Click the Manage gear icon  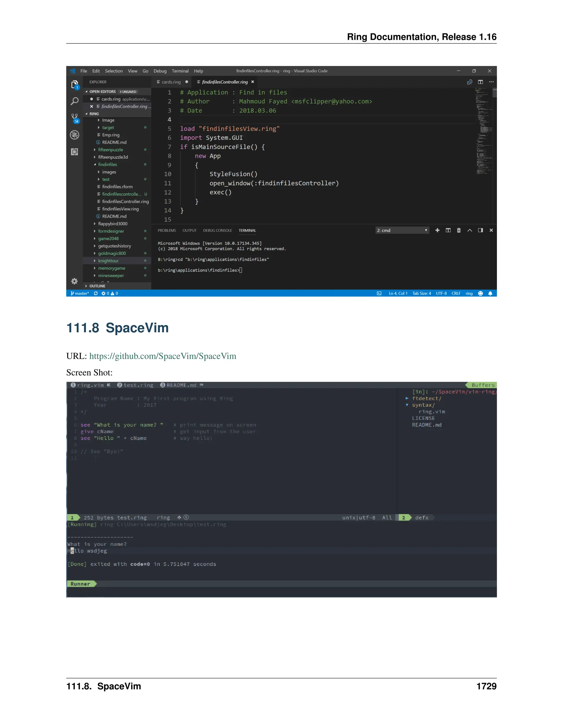tap(74, 281)
